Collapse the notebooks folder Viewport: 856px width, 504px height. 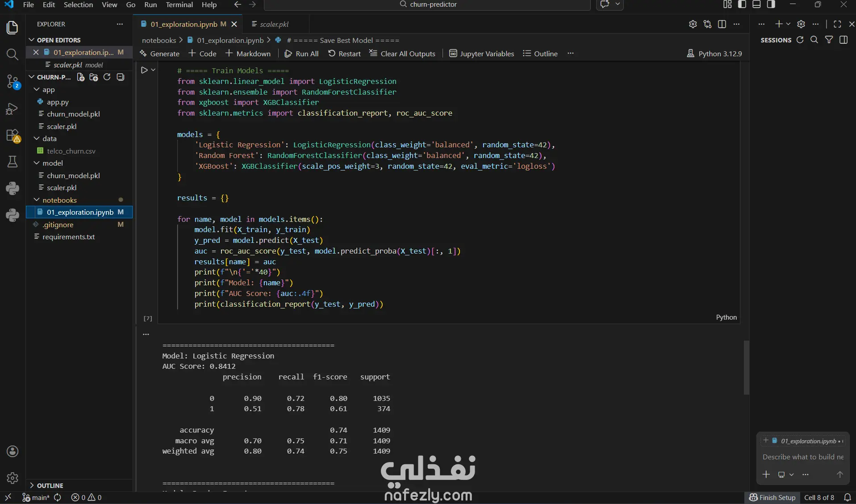click(x=37, y=200)
